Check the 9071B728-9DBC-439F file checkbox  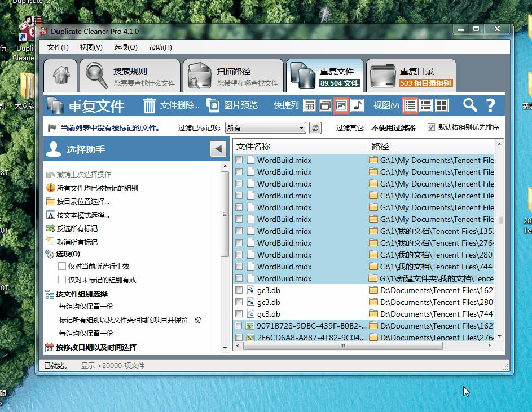[x=239, y=326]
